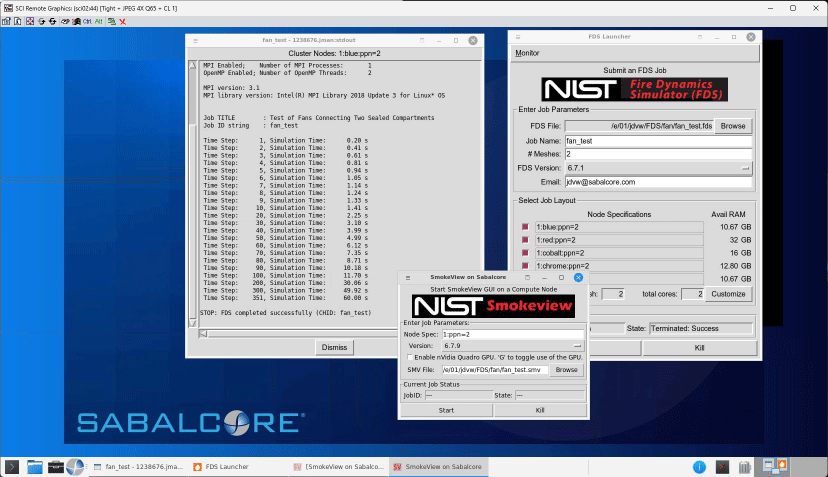Browse for an SMV file in SmokeView

[x=567, y=370]
